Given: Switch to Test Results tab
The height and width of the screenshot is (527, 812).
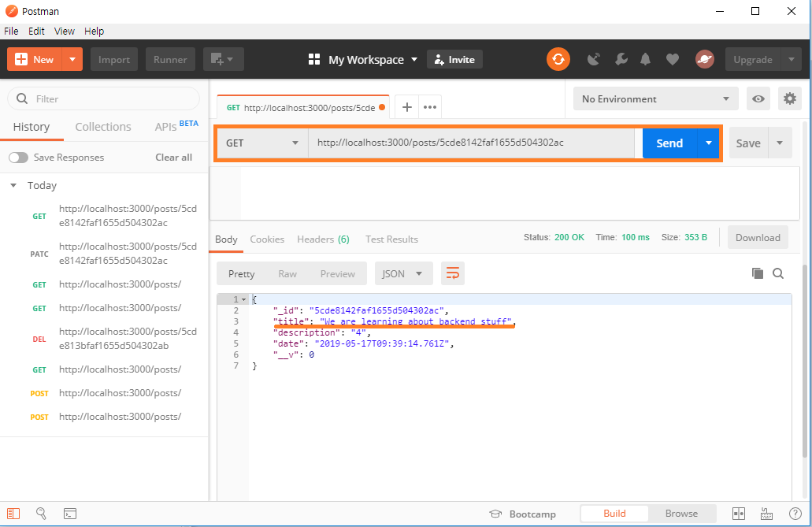Looking at the screenshot, I should (391, 239).
